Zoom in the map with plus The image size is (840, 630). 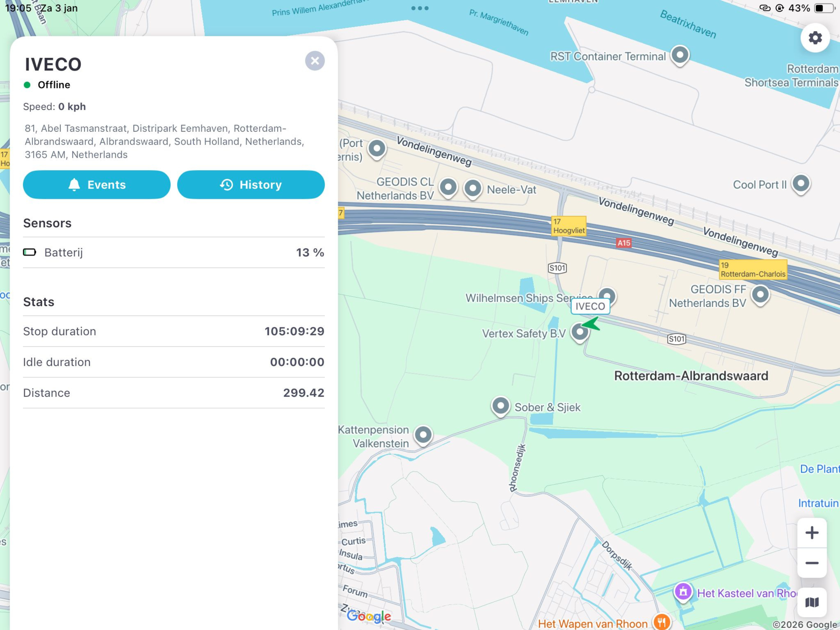[x=812, y=533]
